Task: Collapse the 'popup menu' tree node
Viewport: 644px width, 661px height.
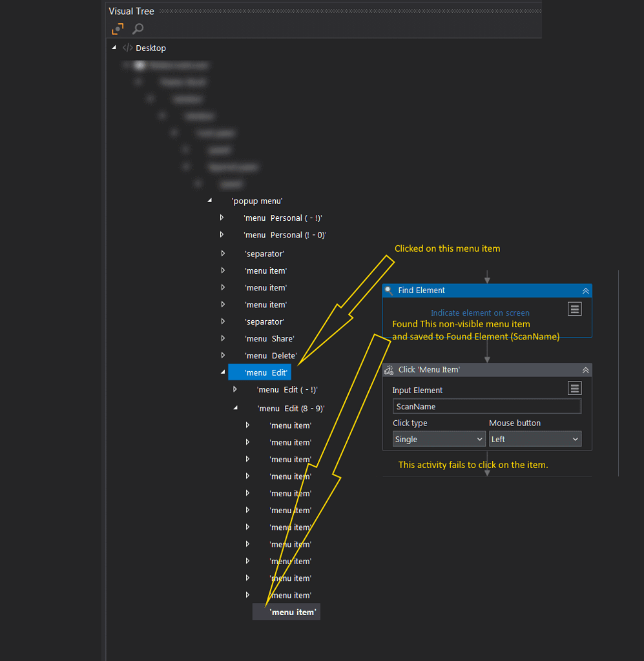Action: point(210,201)
